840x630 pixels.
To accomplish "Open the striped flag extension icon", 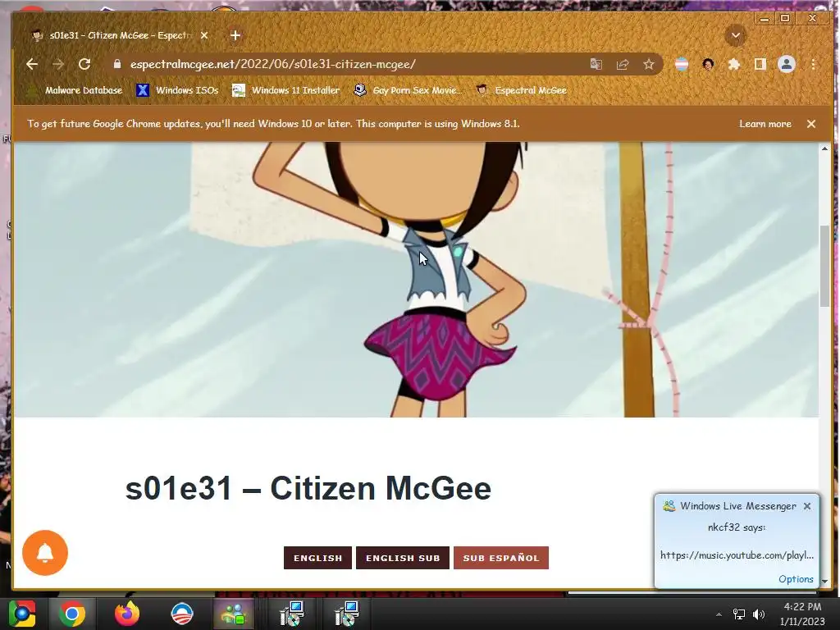I will tap(682, 64).
